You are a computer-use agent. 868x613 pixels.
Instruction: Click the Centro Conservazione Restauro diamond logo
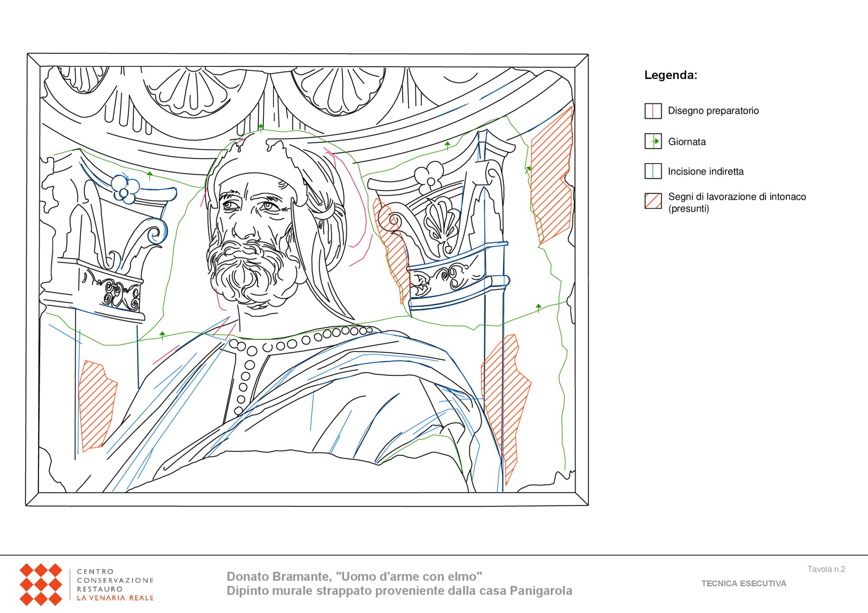click(x=41, y=584)
